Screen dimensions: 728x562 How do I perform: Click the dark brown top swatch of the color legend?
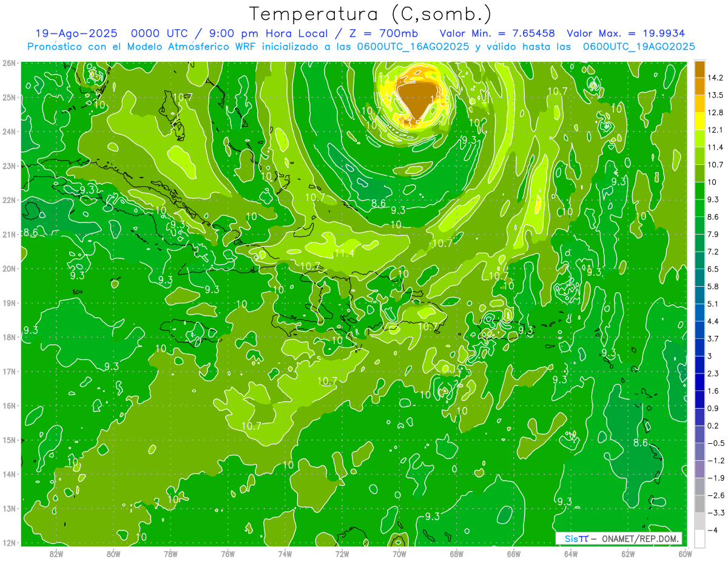pos(699,69)
